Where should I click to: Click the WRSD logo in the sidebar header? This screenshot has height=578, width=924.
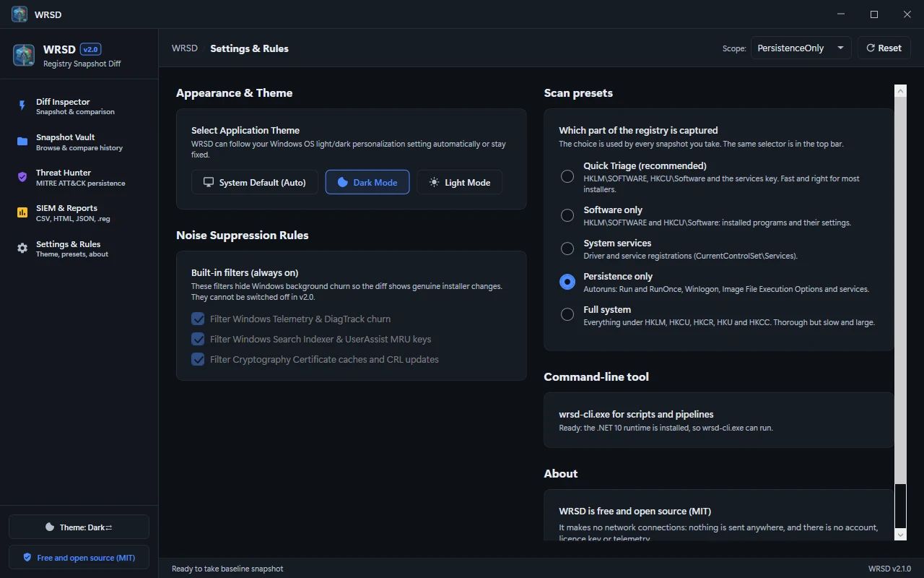point(24,55)
